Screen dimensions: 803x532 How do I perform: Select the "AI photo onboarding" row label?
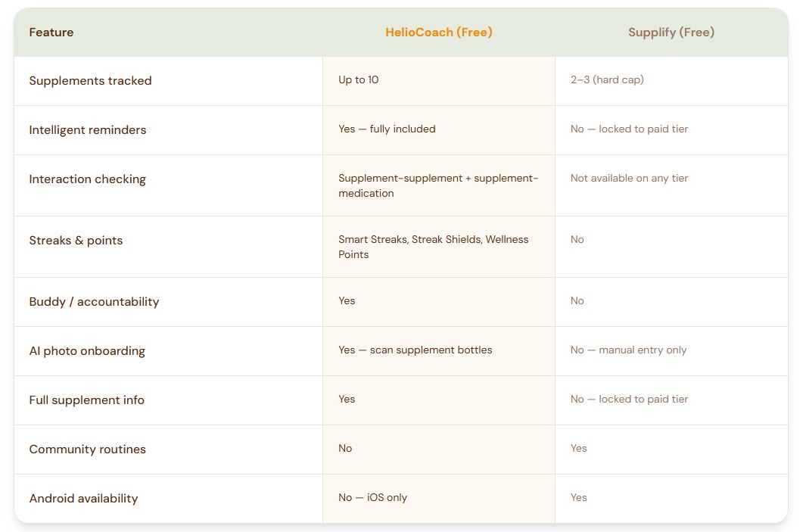87,351
